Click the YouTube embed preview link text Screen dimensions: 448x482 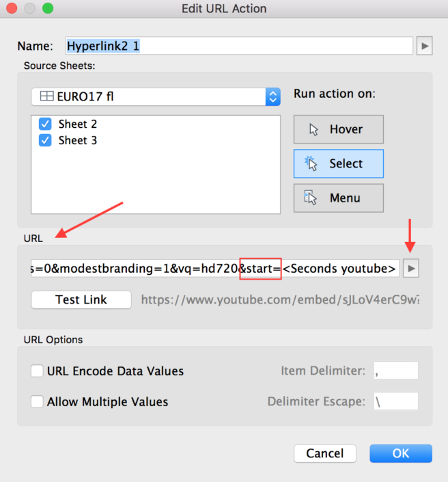280,299
